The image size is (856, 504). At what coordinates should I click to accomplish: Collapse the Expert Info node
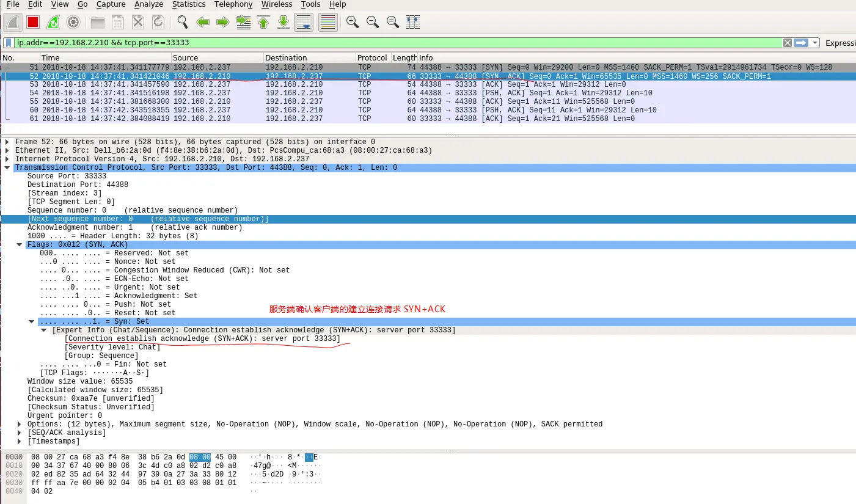pos(44,330)
